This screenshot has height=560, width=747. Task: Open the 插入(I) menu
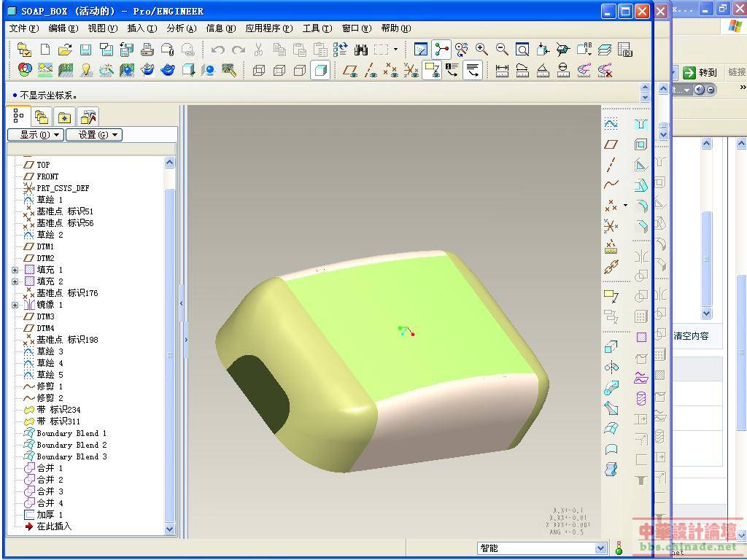coord(142,28)
